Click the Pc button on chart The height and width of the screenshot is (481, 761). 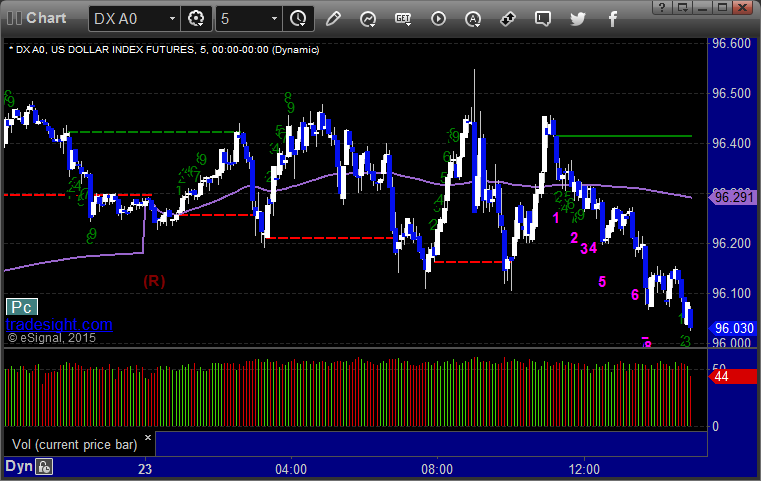22,307
